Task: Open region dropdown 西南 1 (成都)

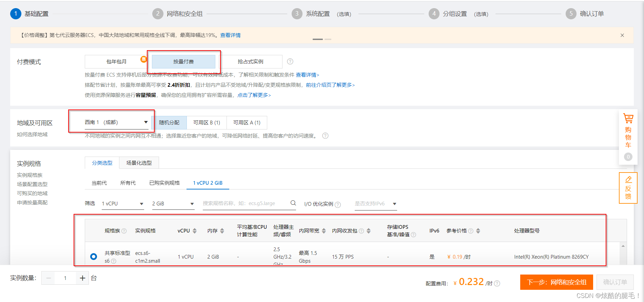Action: (116, 122)
